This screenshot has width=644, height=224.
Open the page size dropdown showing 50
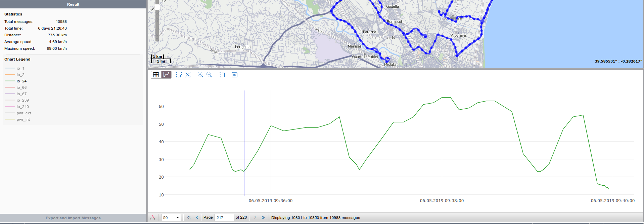[171, 218]
